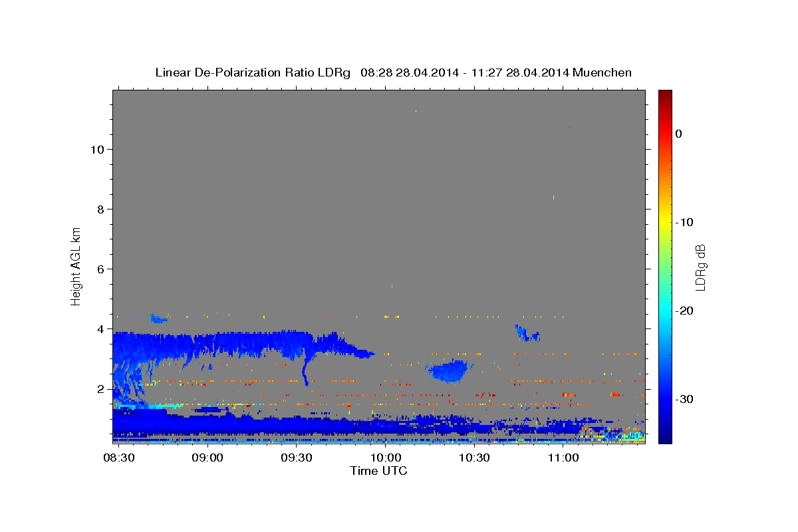Image resolution: width=798 pixels, height=532 pixels.
Task: Click the dark red top of the colorbar
Action: (x=665, y=94)
